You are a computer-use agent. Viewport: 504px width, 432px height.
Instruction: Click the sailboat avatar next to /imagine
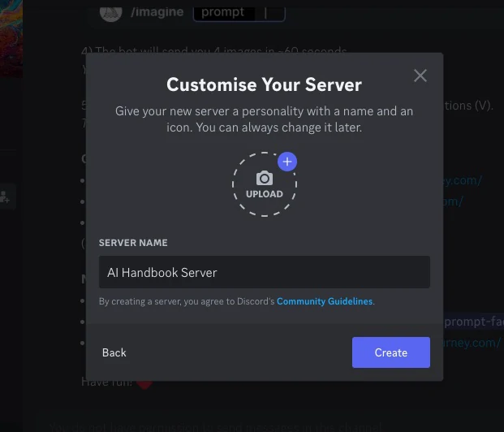tap(111, 13)
